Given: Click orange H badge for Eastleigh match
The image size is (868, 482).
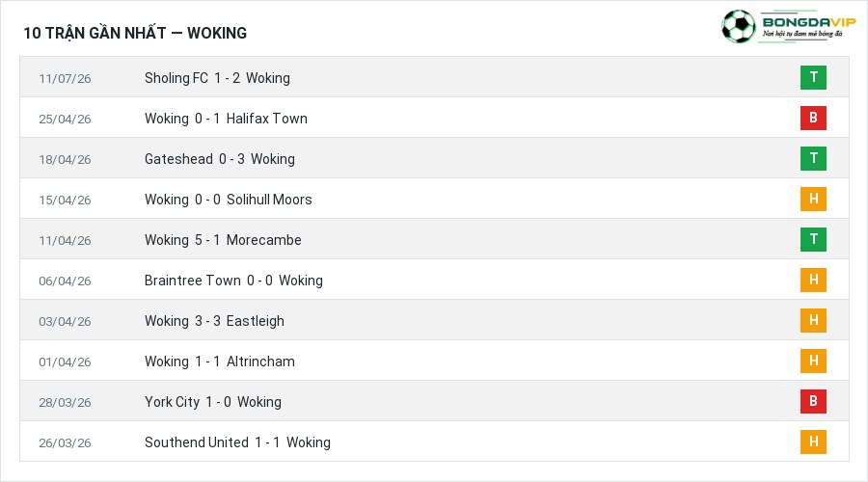Looking at the screenshot, I should (x=813, y=320).
